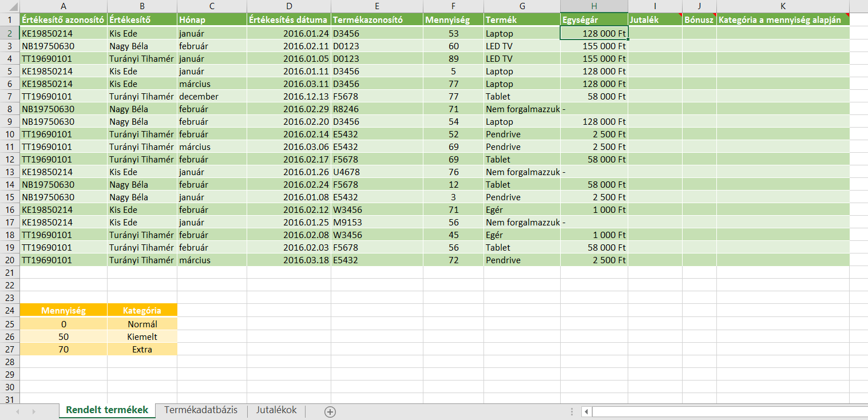Click the Bónusz header cell

[x=699, y=19]
